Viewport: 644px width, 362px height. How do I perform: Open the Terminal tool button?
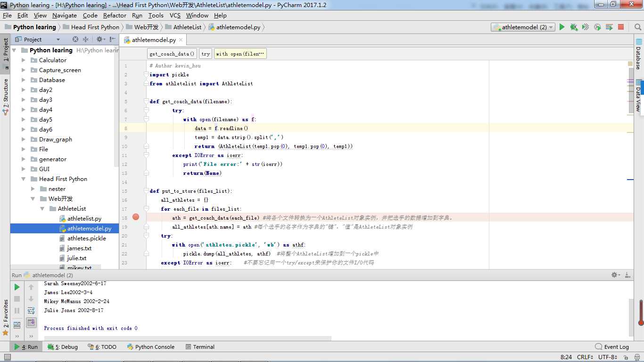tap(200, 347)
